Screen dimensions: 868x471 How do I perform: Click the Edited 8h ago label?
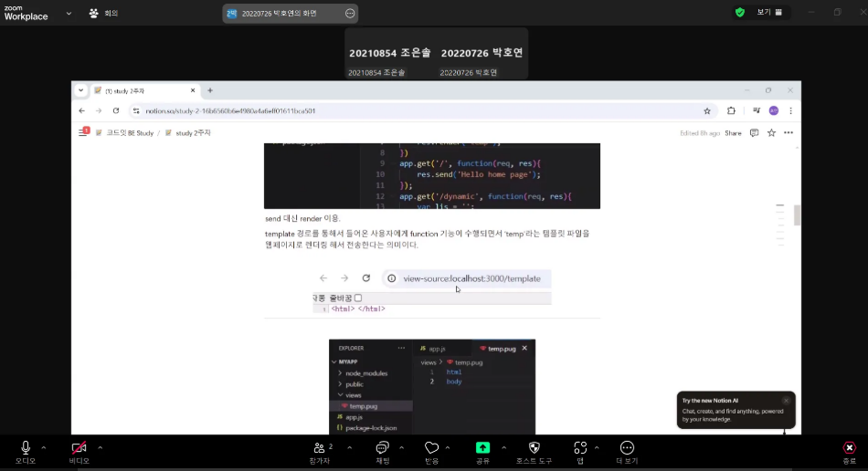[x=700, y=133]
